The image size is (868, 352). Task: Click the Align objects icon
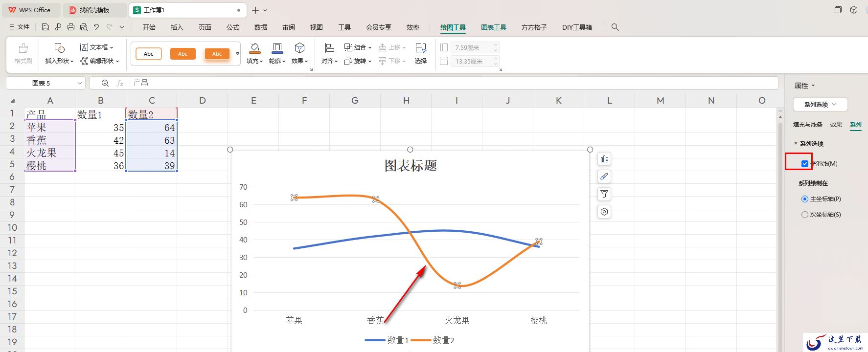click(x=329, y=48)
